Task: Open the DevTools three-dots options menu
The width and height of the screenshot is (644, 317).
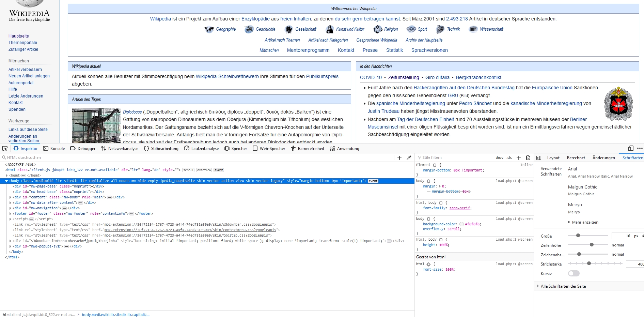Action: tap(640, 148)
